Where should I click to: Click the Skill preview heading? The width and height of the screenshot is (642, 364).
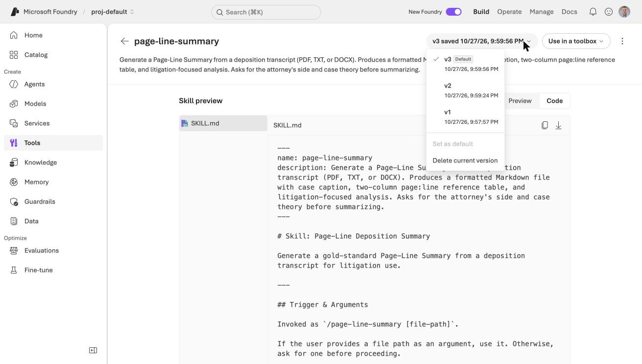click(x=201, y=101)
